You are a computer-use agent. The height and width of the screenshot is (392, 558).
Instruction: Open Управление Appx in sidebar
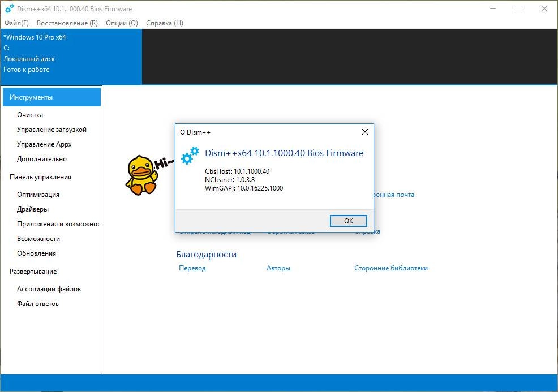44,144
